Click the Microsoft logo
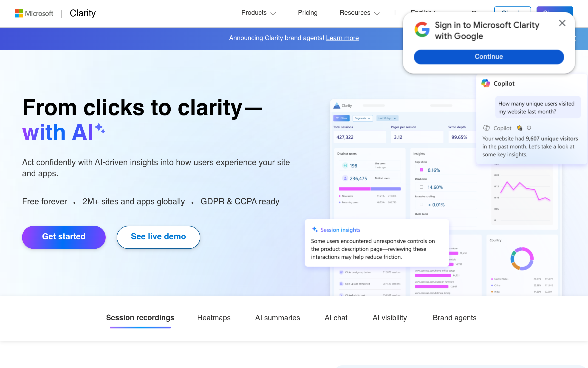 34,13
